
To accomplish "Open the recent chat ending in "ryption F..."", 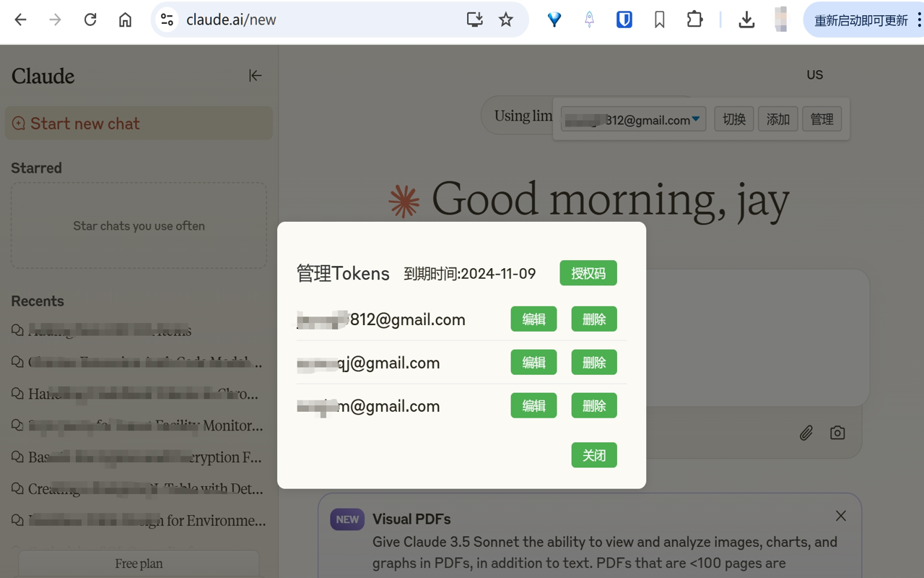I will pyautogui.click(x=138, y=457).
